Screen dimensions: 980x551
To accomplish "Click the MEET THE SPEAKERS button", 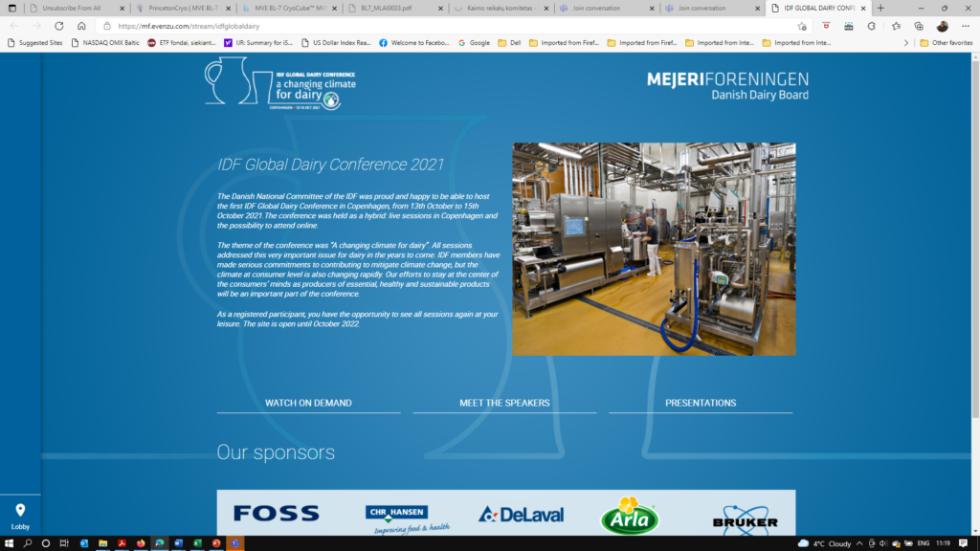I will (x=504, y=403).
